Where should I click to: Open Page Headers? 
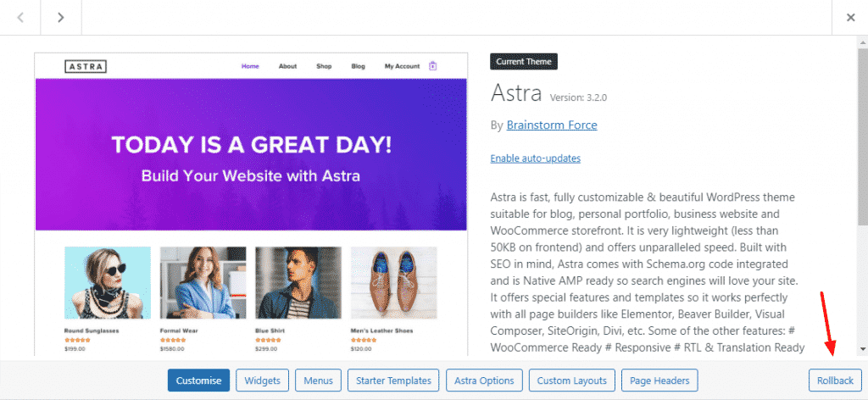[659, 380]
